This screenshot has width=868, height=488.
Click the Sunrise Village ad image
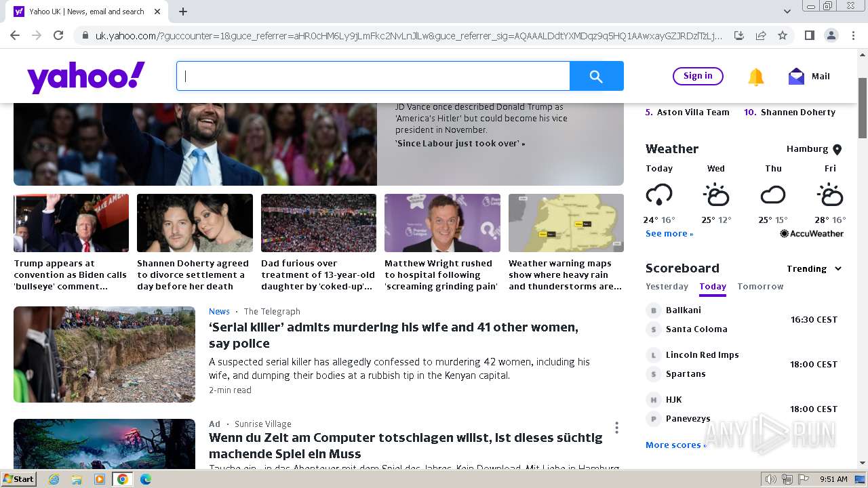pyautogui.click(x=104, y=444)
